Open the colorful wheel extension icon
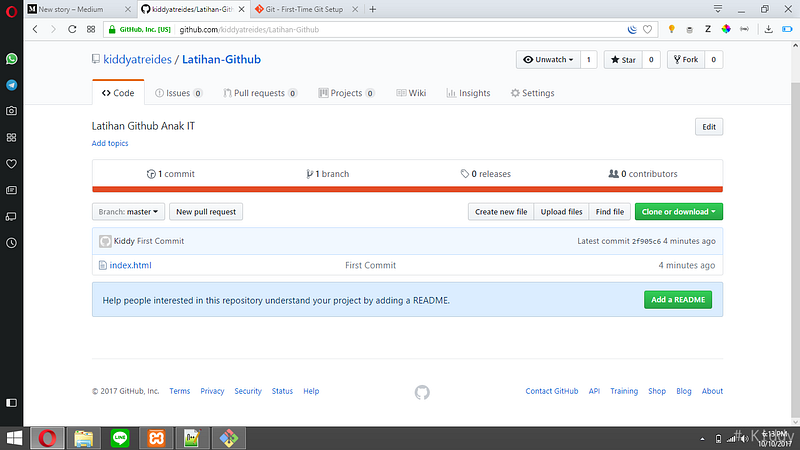This screenshot has width=800, height=450. [726, 30]
